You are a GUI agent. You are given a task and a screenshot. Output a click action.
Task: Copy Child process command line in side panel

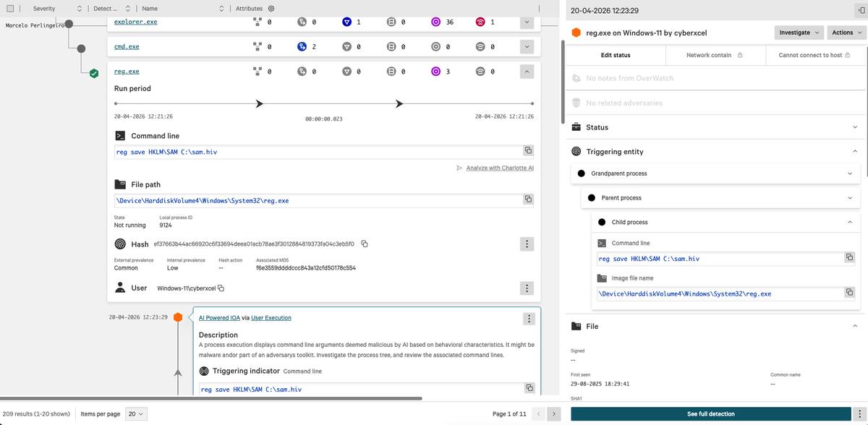pos(850,257)
